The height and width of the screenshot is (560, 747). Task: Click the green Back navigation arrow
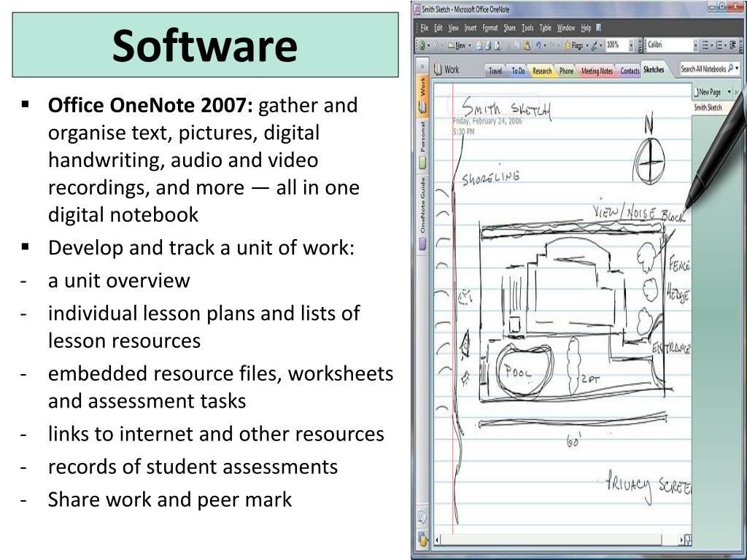coord(422,46)
